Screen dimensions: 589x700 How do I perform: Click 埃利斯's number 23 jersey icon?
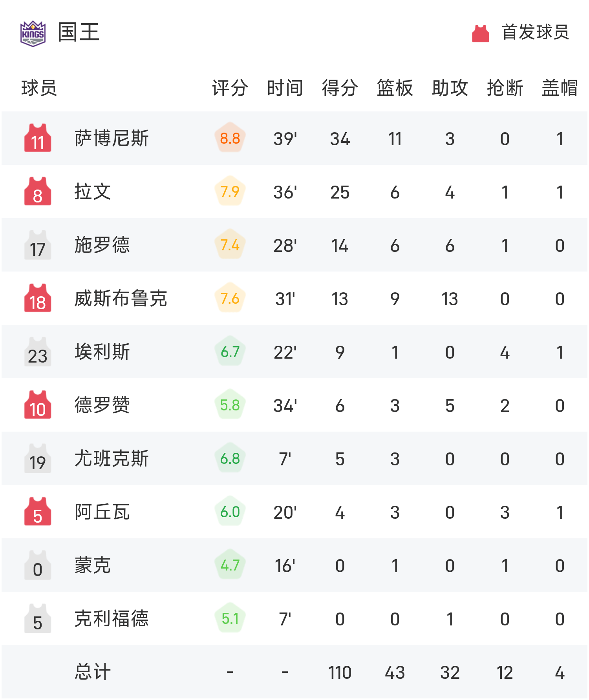(x=38, y=352)
